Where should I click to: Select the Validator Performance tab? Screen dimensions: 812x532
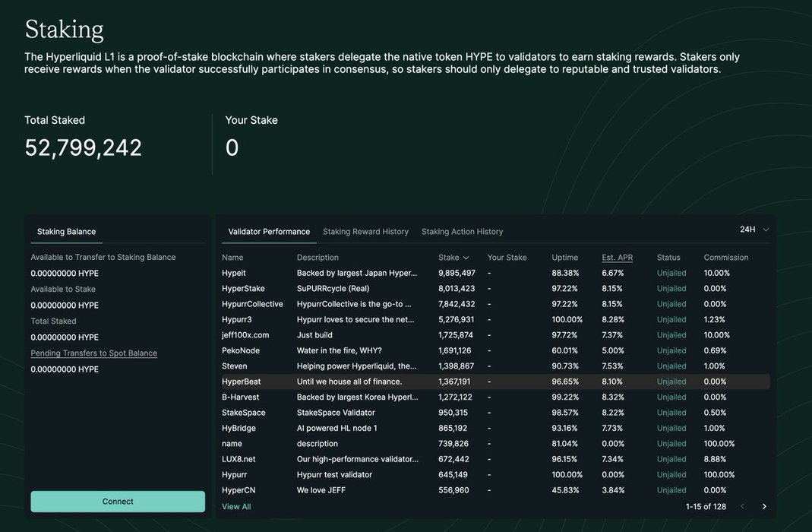point(269,232)
